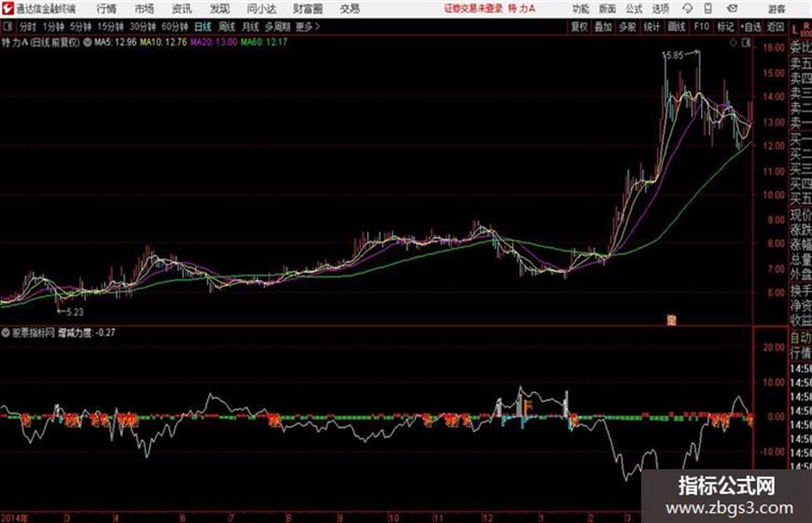The height and width of the screenshot is (523, 812).
Task: Click the F10 button
Action: tap(701, 27)
